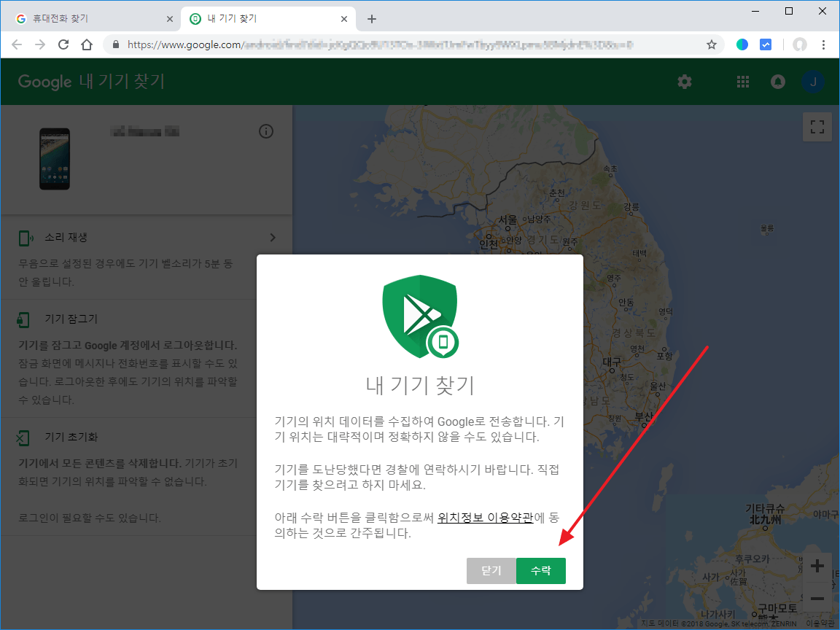Screen dimensions: 840x630
Task: Open the Google apps grid
Action: tap(742, 82)
